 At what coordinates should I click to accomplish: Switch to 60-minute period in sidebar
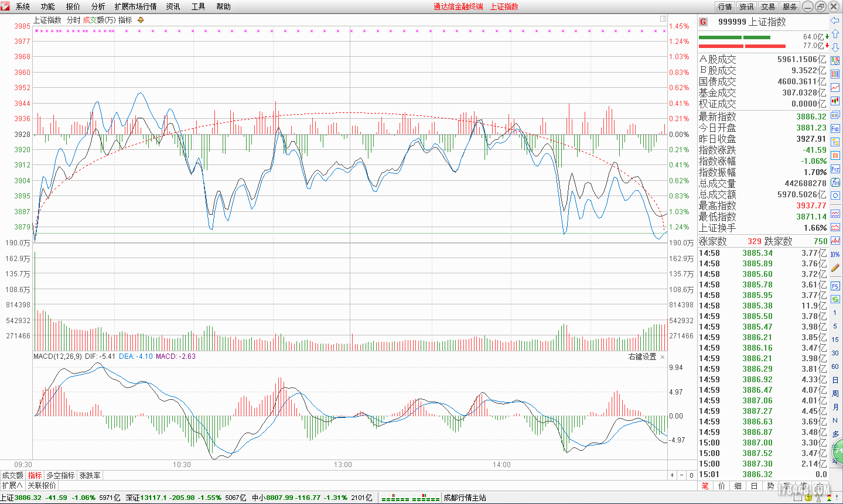[x=835, y=366]
